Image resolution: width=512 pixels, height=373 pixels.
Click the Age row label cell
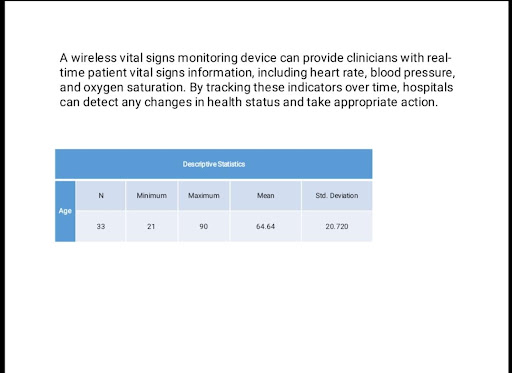click(x=65, y=211)
